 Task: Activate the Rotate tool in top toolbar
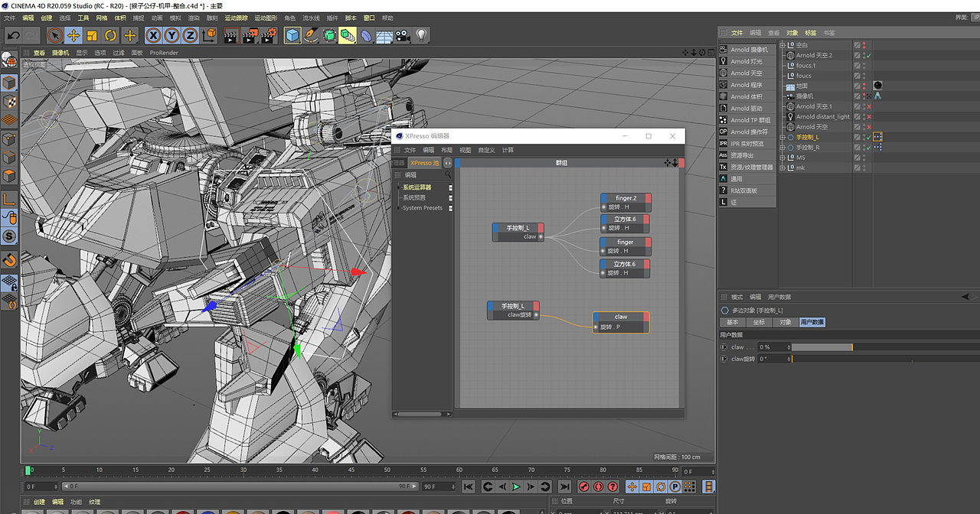tap(111, 35)
